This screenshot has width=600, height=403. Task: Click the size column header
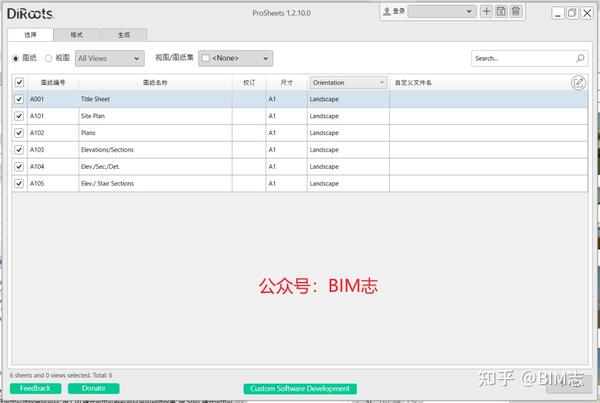pos(286,82)
